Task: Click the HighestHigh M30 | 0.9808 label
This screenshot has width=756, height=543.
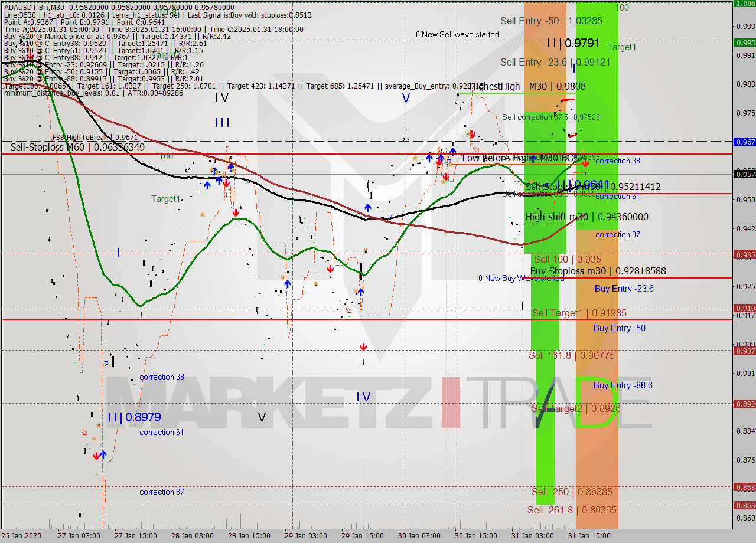Action: click(x=527, y=86)
